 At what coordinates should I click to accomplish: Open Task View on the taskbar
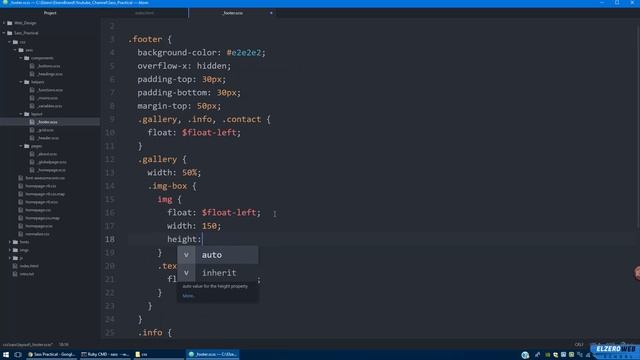coord(18,354)
